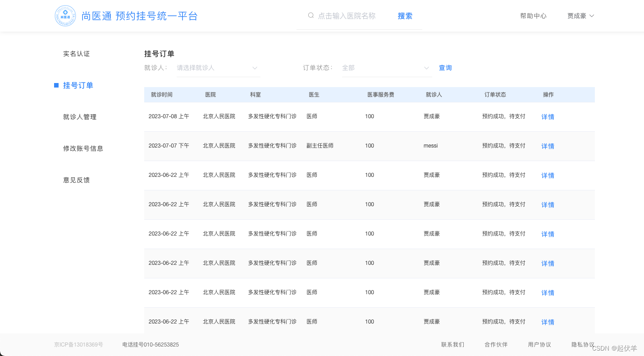Click the 就诊人 column header
The image size is (644, 356).
click(434, 95)
